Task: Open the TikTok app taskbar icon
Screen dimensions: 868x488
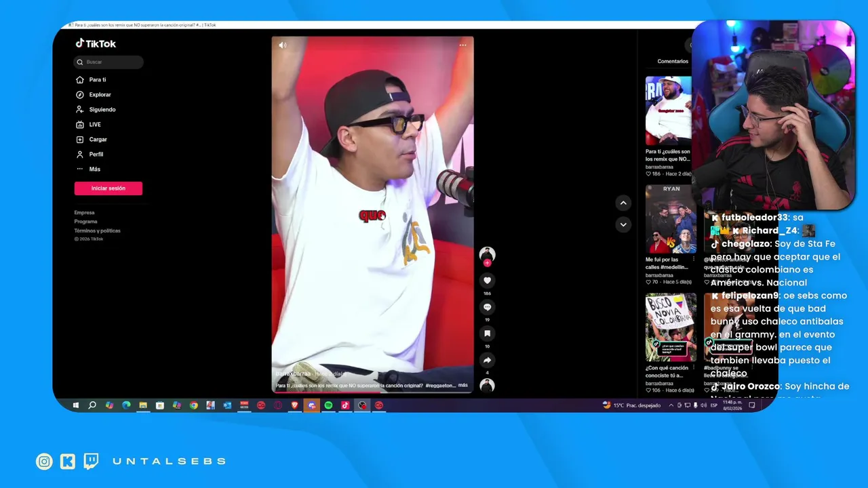Action: pyautogui.click(x=345, y=405)
